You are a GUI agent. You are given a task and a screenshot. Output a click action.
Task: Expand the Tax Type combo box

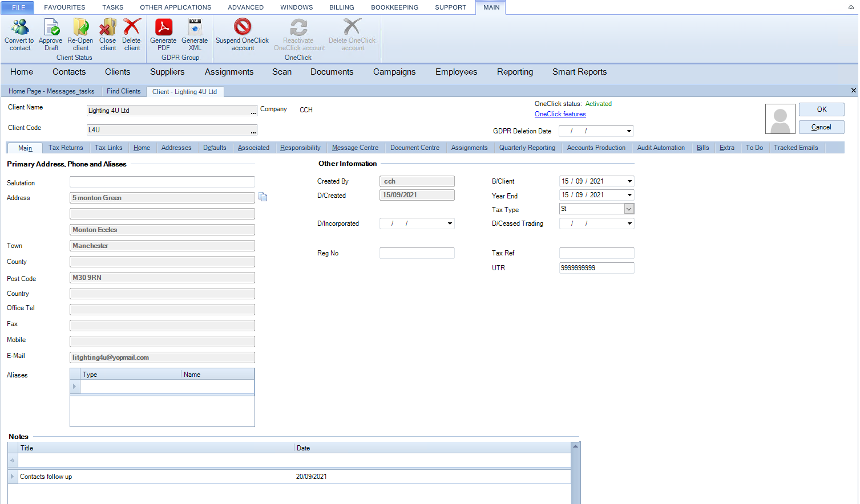click(x=629, y=209)
